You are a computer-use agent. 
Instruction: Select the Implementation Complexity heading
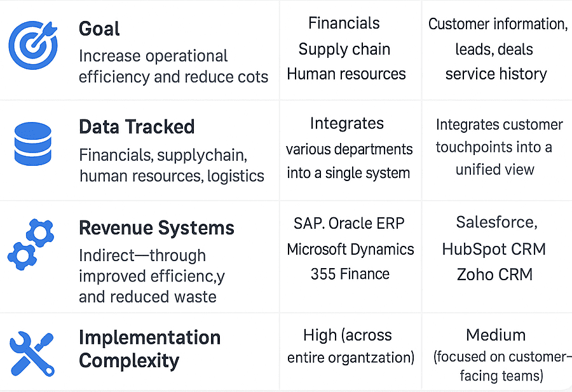pyautogui.click(x=149, y=349)
